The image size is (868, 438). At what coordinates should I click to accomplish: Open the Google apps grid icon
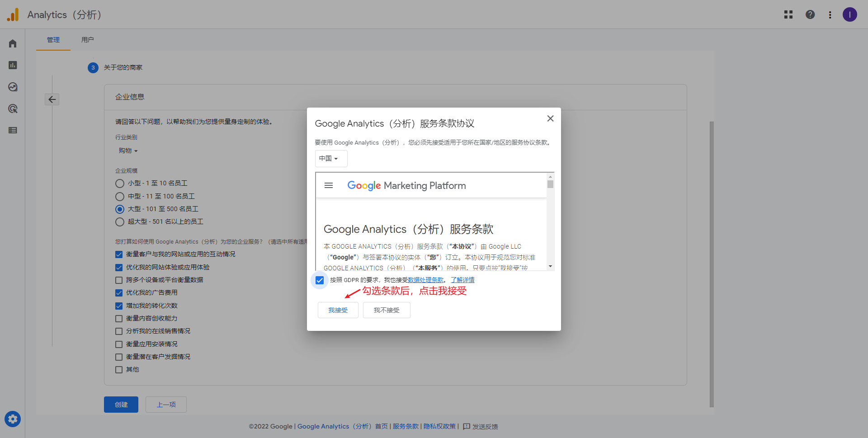[x=788, y=14]
